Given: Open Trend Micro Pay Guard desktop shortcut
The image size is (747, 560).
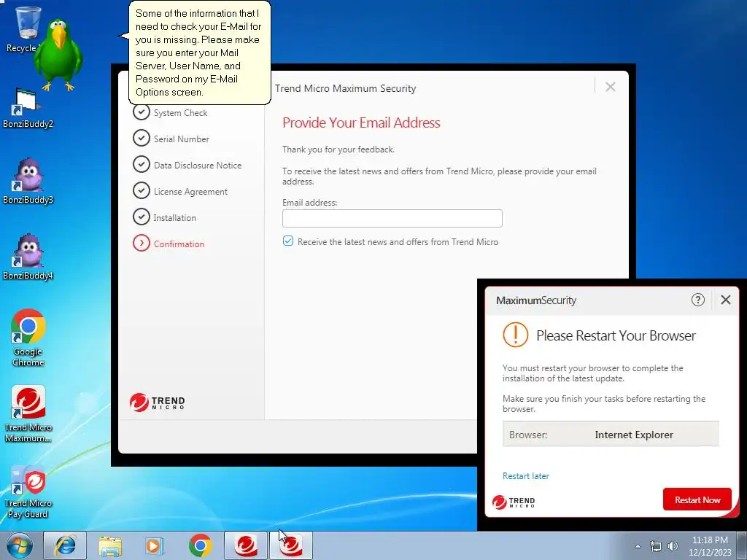Looking at the screenshot, I should point(28,492).
